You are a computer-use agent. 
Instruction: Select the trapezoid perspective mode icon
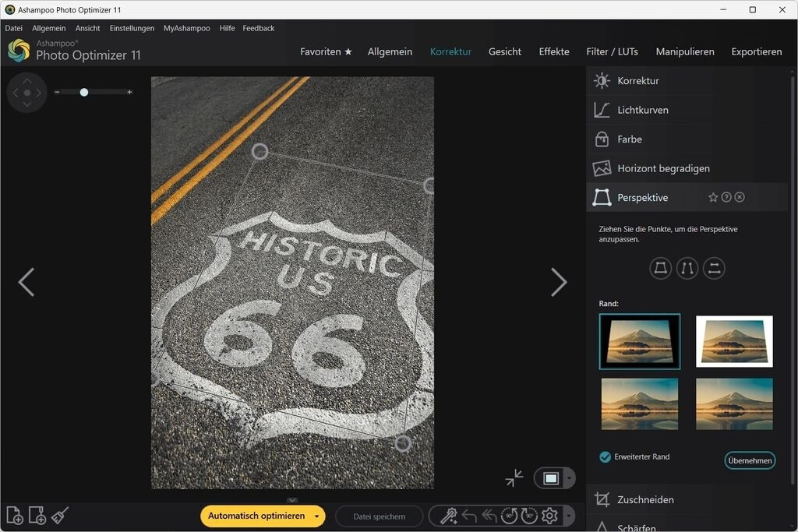pyautogui.click(x=661, y=269)
